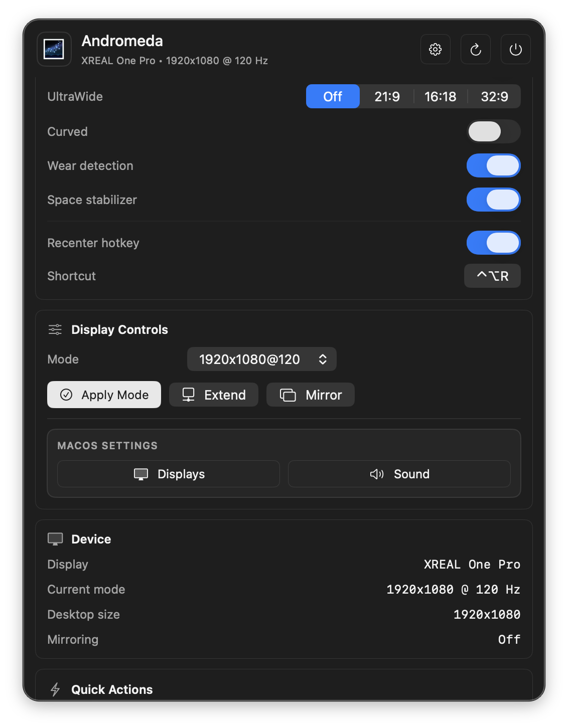Click the 'Device' section heading
The image size is (568, 728).
click(x=91, y=539)
